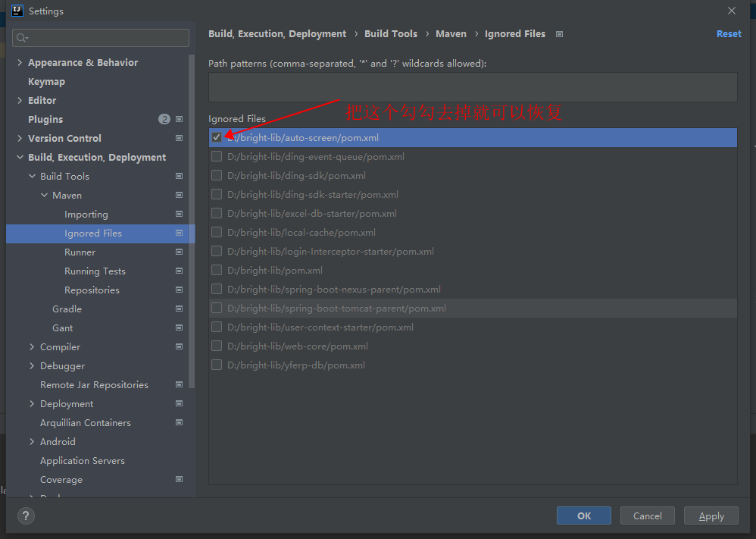Check spring-boot-nexus-parent/pom.xml checkbox
Viewport: 756px width, 539px height.
coord(217,289)
